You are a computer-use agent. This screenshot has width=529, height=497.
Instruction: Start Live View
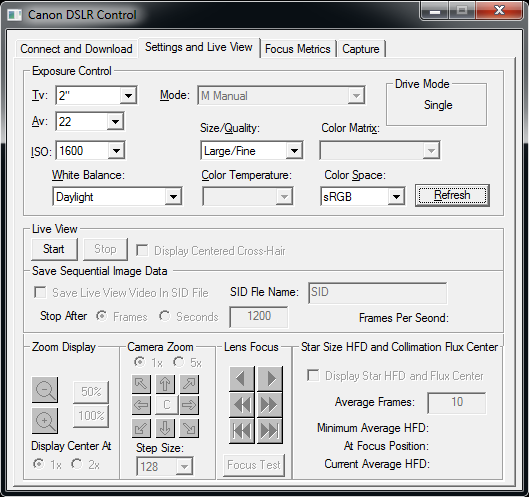tap(54, 249)
